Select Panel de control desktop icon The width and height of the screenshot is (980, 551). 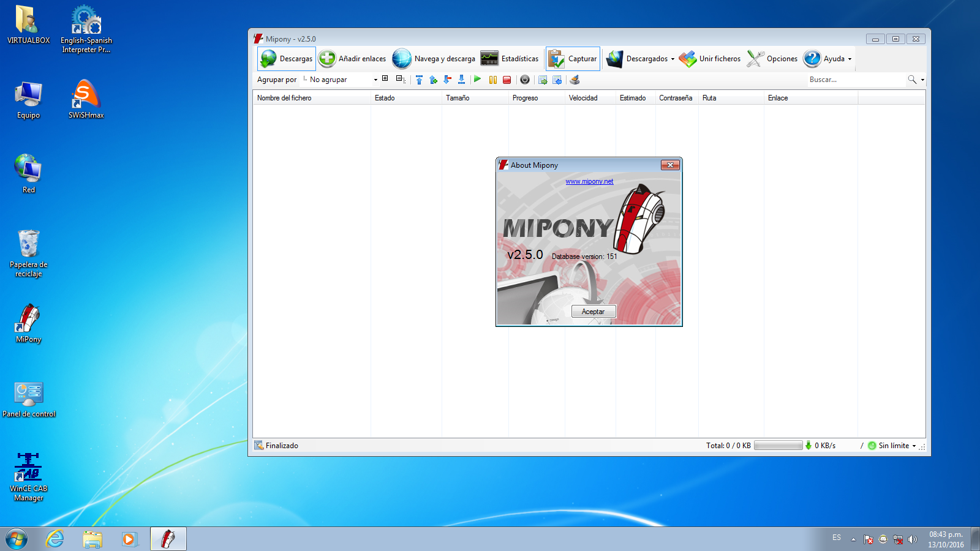click(29, 400)
